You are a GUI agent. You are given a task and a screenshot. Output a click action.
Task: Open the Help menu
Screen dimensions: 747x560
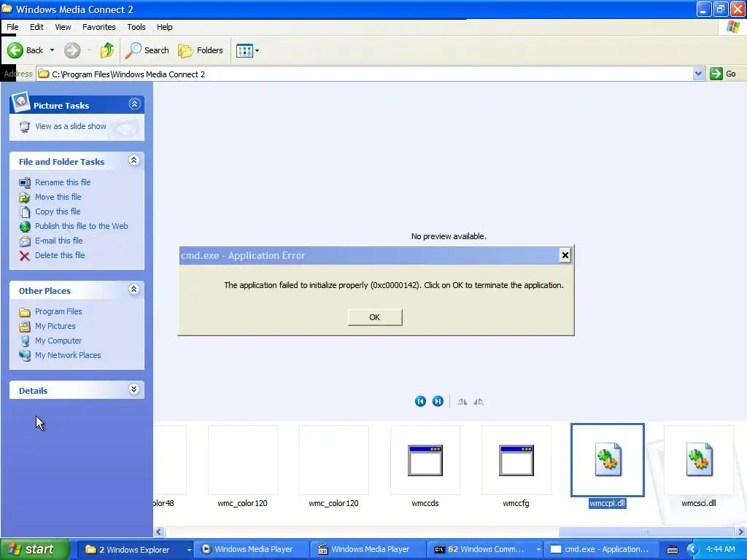(x=164, y=27)
